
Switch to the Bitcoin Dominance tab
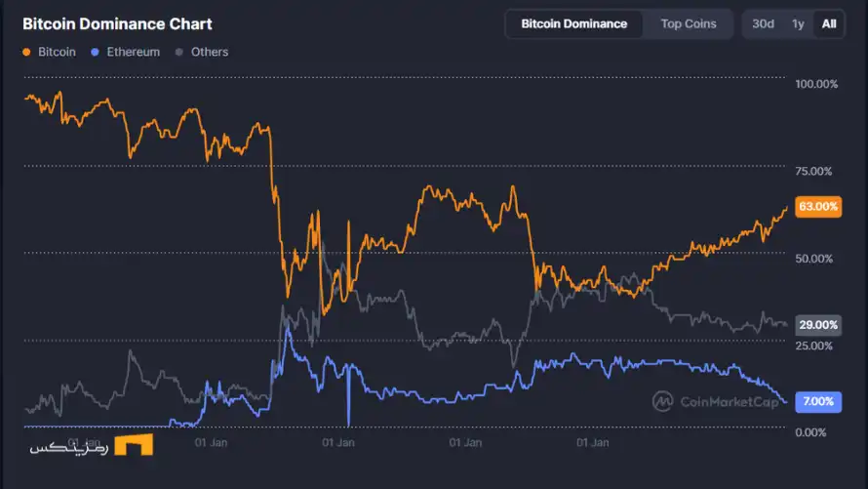pos(573,23)
